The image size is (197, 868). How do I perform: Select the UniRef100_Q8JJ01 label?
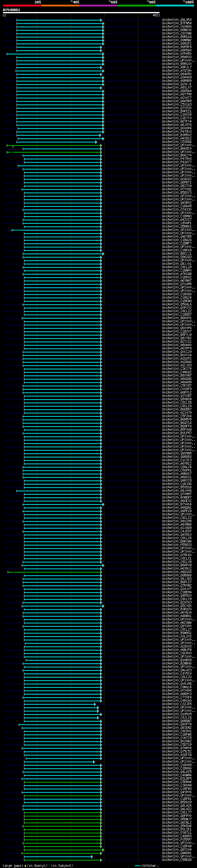pos(176,264)
